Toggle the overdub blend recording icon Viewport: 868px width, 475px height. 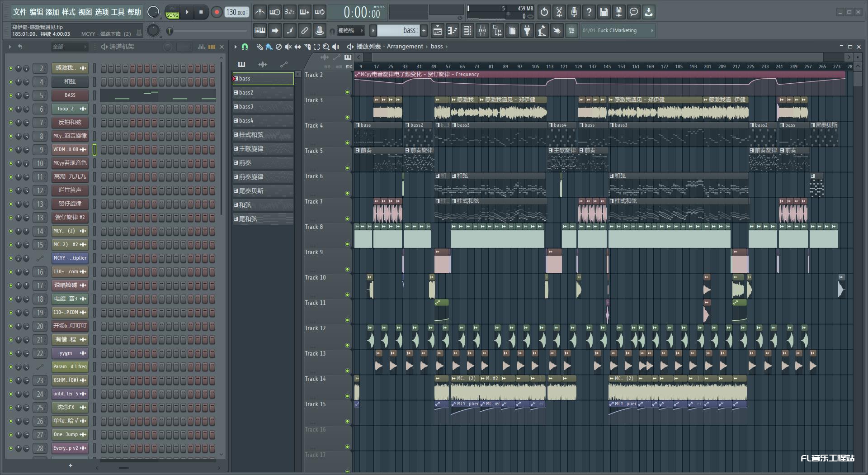(304, 12)
